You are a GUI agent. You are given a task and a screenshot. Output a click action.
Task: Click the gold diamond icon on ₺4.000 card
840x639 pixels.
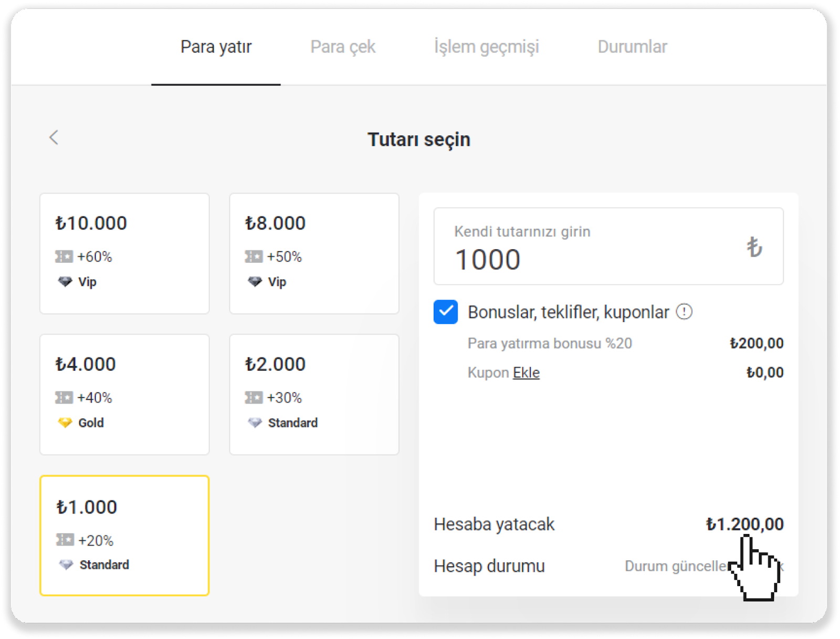coord(65,422)
